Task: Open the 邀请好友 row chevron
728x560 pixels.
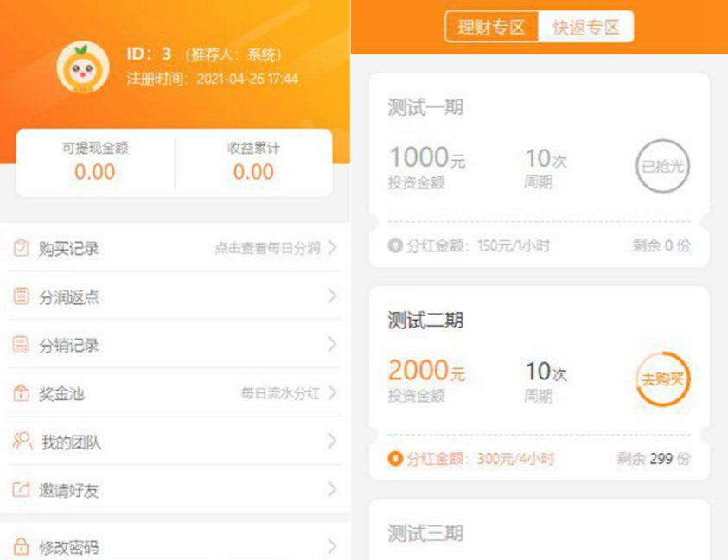Action: point(332,489)
